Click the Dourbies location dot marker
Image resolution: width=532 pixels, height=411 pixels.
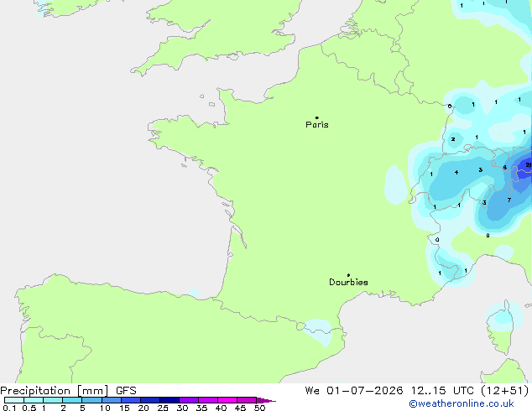[348, 275]
